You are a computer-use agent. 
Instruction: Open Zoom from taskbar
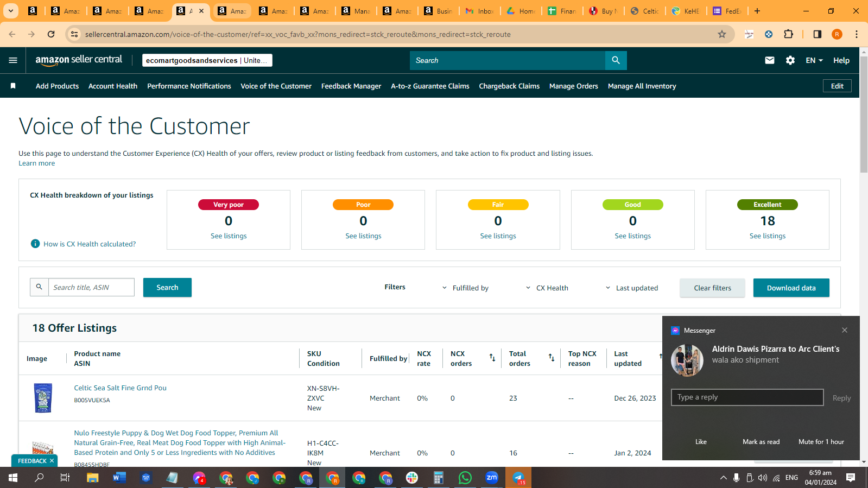pyautogui.click(x=492, y=478)
